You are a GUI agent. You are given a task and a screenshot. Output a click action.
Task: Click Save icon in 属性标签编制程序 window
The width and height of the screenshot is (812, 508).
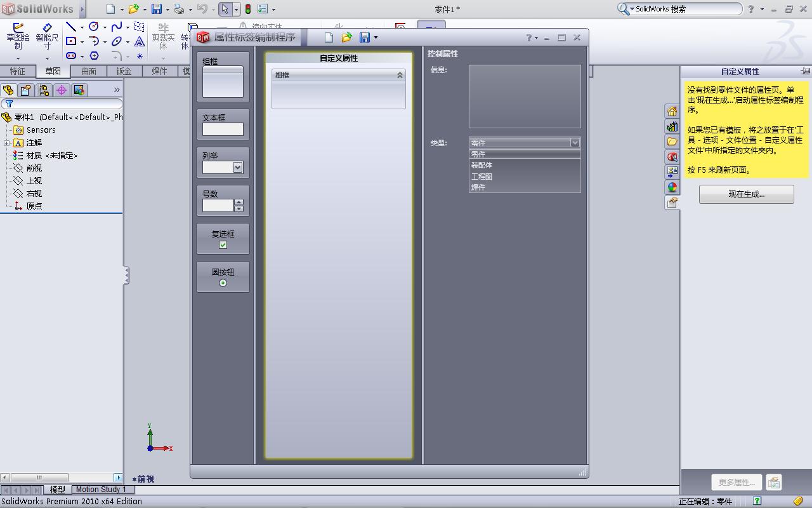(364, 37)
